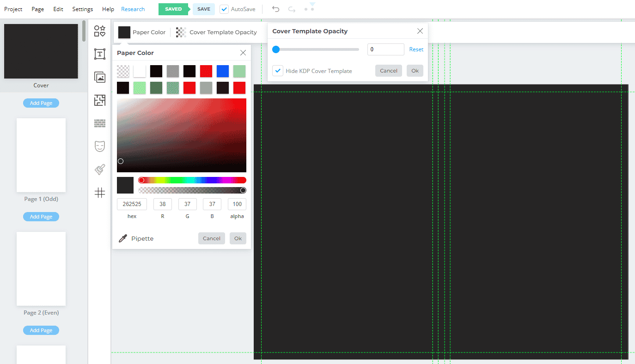This screenshot has height=364, width=635.
Task: Select the dark green zigzag pattern swatch
Action: (156, 88)
